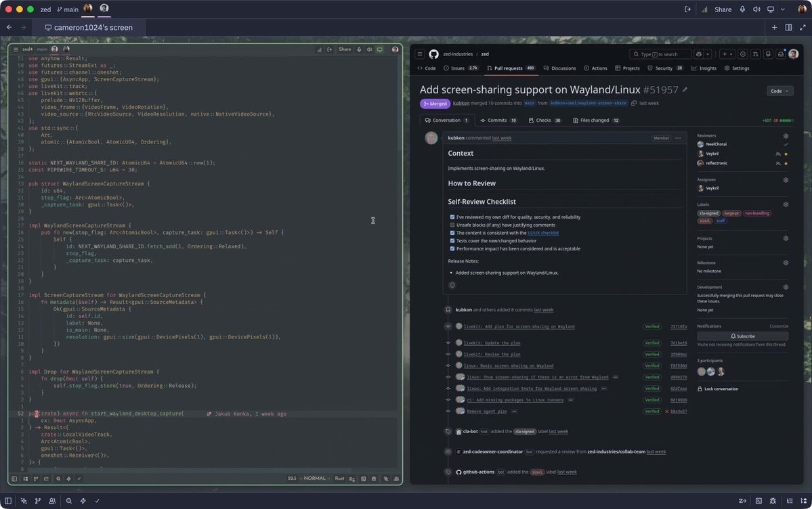The height and width of the screenshot is (509, 812).
Task: Click NORMAL vim mode indicator in shared editor
Action: (314, 479)
